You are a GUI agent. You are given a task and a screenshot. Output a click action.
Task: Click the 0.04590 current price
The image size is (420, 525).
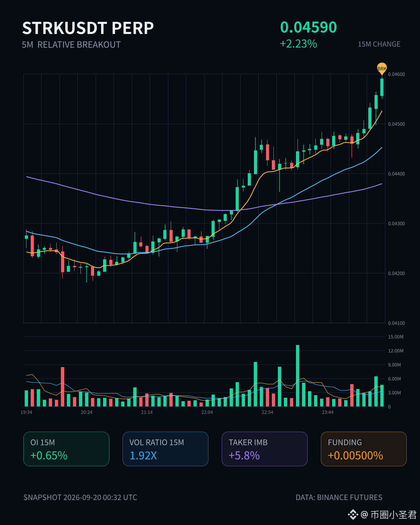pos(308,27)
